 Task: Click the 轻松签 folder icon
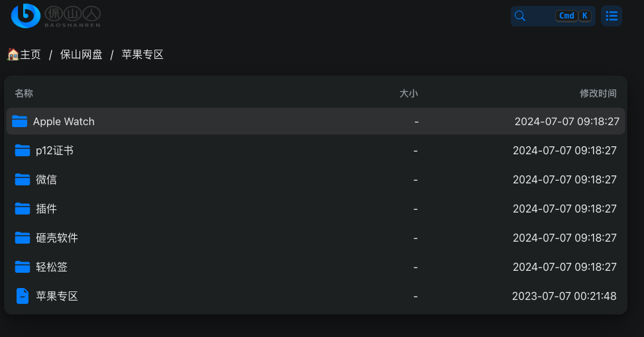coord(22,267)
